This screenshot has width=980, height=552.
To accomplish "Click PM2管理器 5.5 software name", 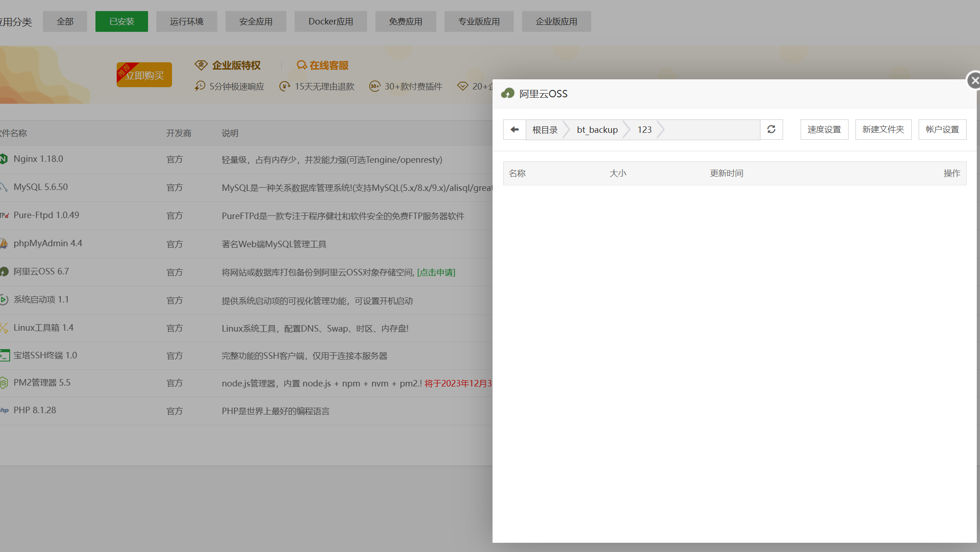I will 42,383.
